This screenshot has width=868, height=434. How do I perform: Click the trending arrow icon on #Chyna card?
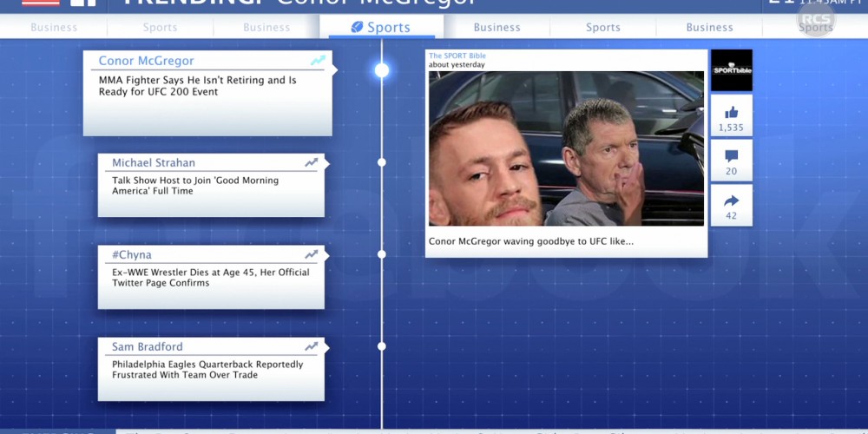pyautogui.click(x=311, y=254)
